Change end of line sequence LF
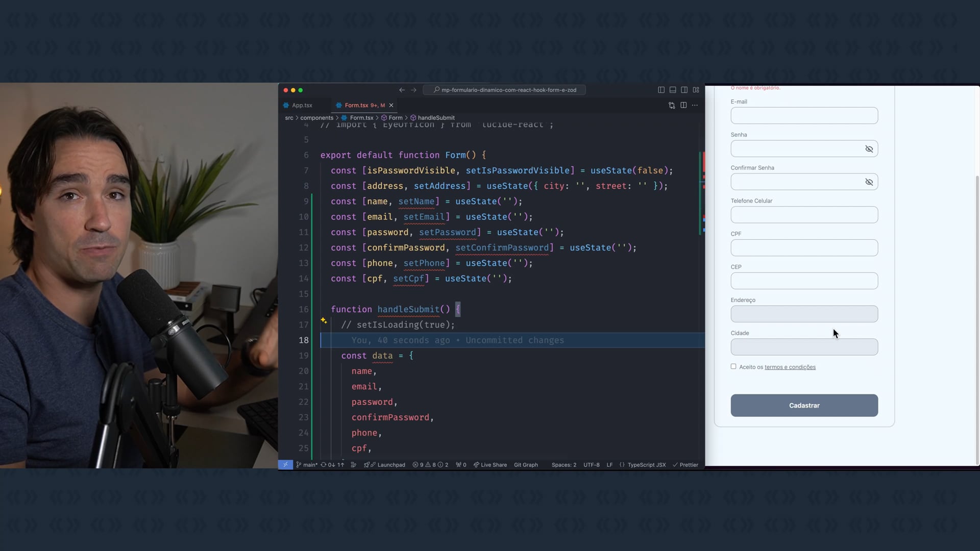Viewport: 980px width, 551px height. pyautogui.click(x=609, y=465)
